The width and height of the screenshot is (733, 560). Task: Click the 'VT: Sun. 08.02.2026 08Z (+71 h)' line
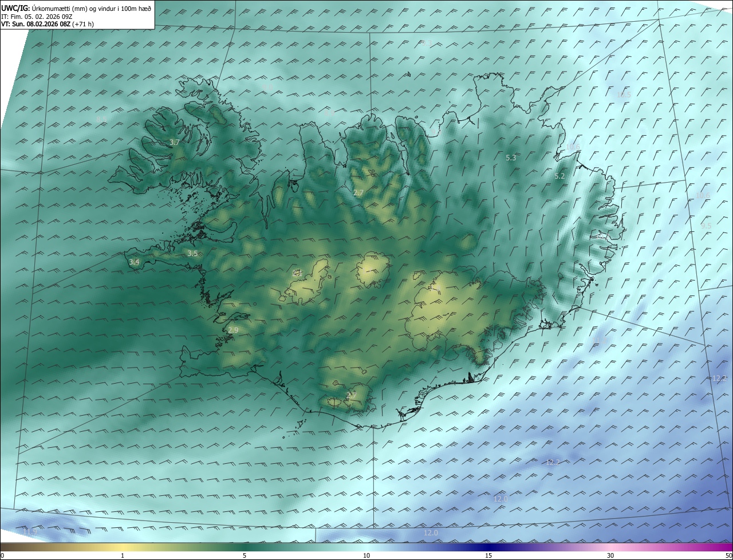[x=48, y=24]
